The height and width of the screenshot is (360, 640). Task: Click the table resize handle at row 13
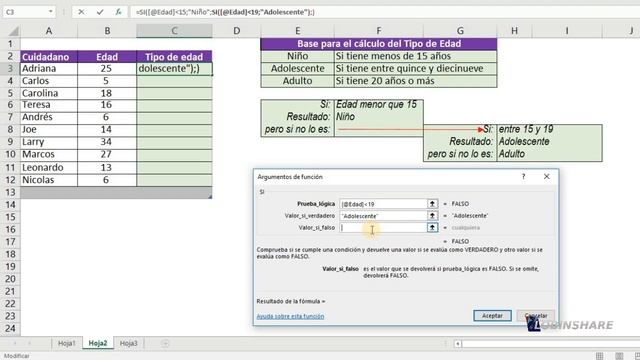tap(210, 197)
